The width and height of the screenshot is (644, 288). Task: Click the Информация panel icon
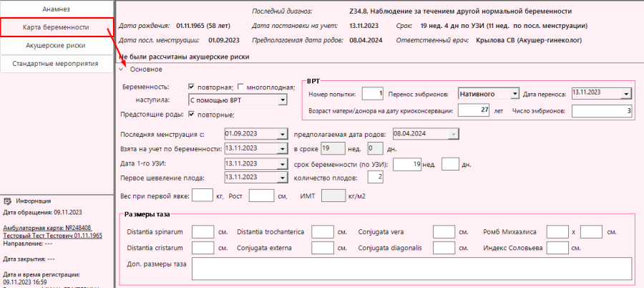point(7,201)
